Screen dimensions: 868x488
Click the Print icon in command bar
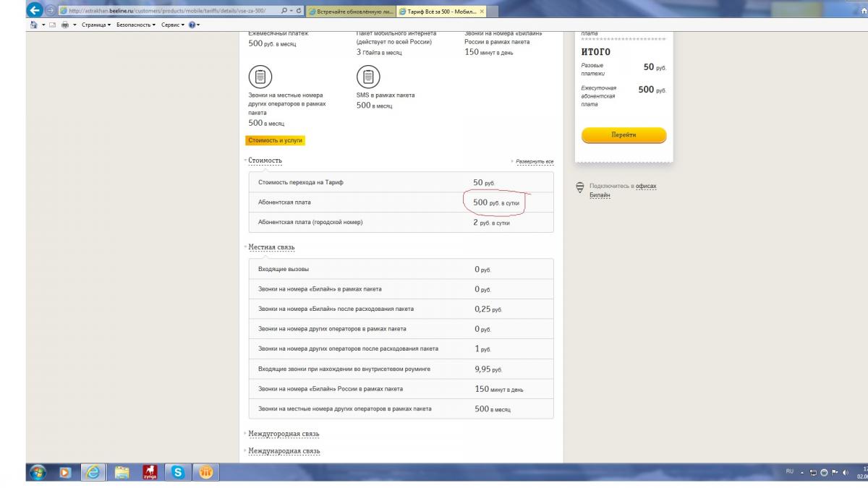64,25
